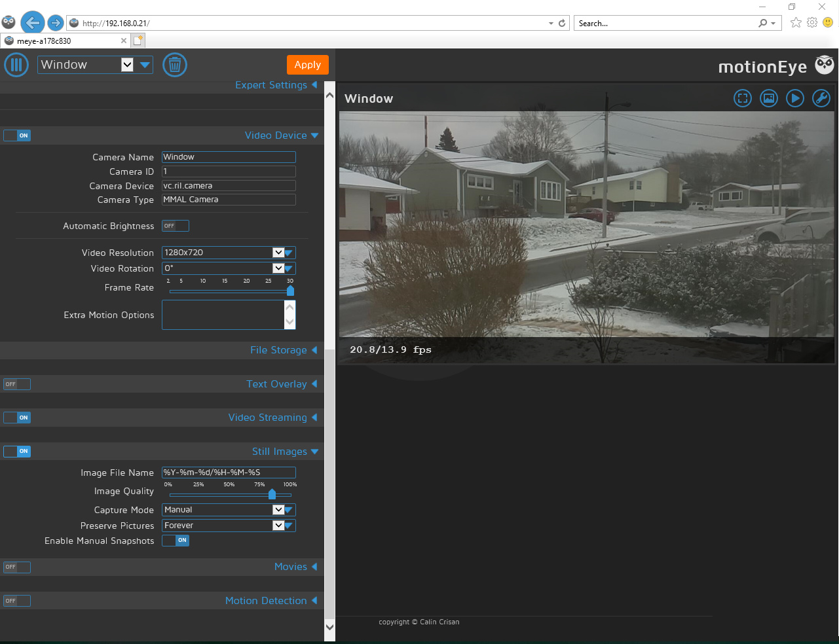Screen dimensions: 839x644
Task: Click the settings panel toggle icon
Action: pyautogui.click(x=16, y=65)
